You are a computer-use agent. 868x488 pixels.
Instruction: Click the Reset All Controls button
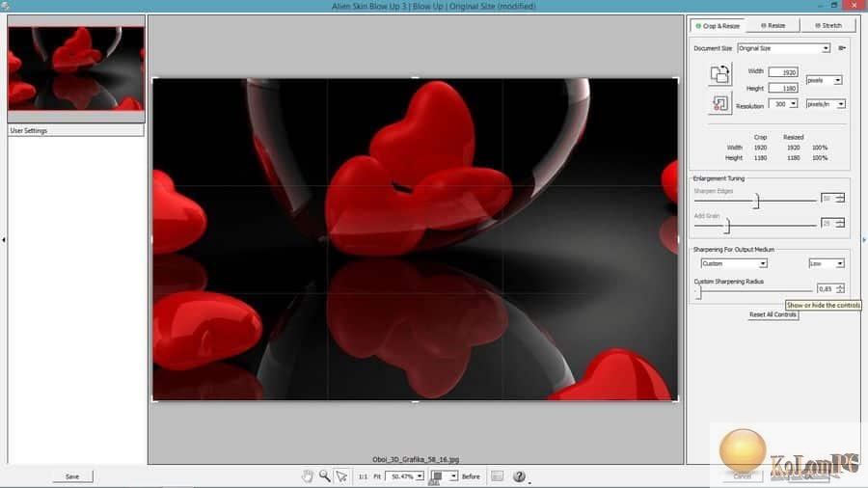pos(773,314)
